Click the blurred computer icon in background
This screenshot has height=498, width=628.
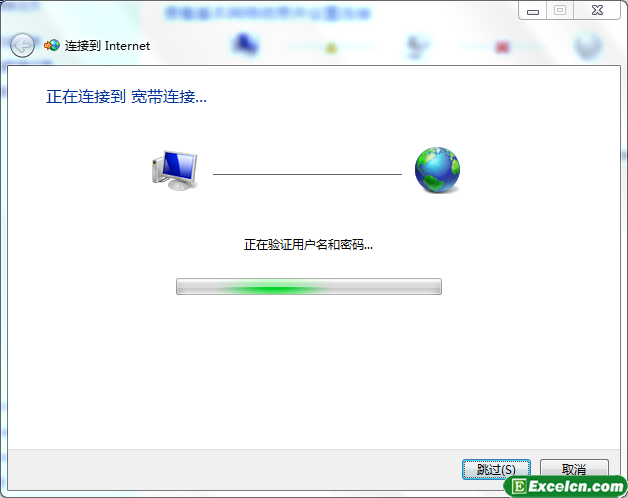point(245,45)
